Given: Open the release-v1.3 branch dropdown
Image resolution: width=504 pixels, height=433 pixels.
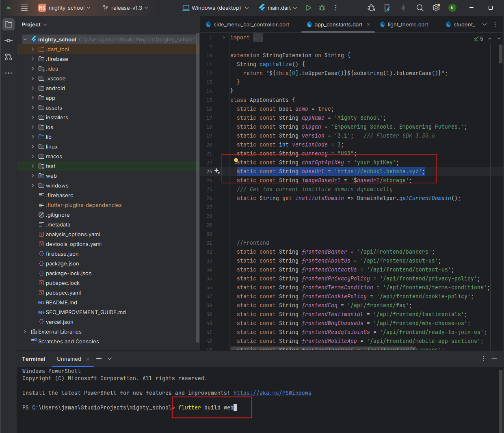Looking at the screenshot, I should tap(125, 8).
